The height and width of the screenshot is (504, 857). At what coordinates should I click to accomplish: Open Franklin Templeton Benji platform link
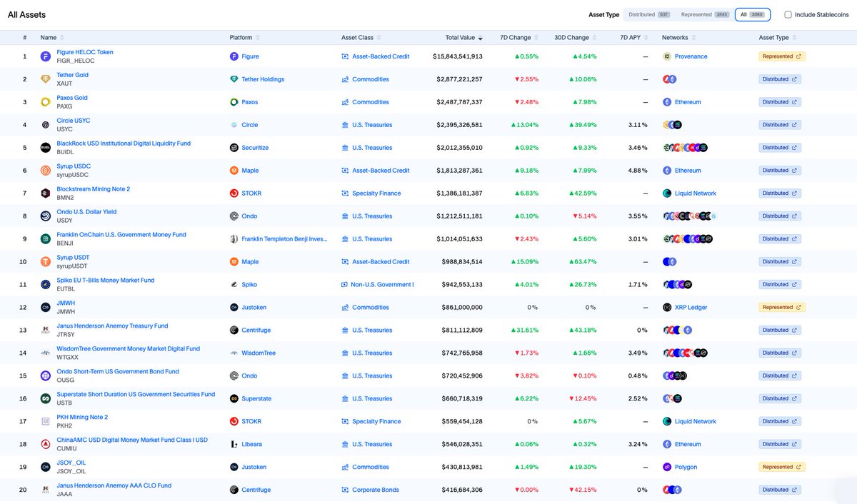(x=284, y=239)
